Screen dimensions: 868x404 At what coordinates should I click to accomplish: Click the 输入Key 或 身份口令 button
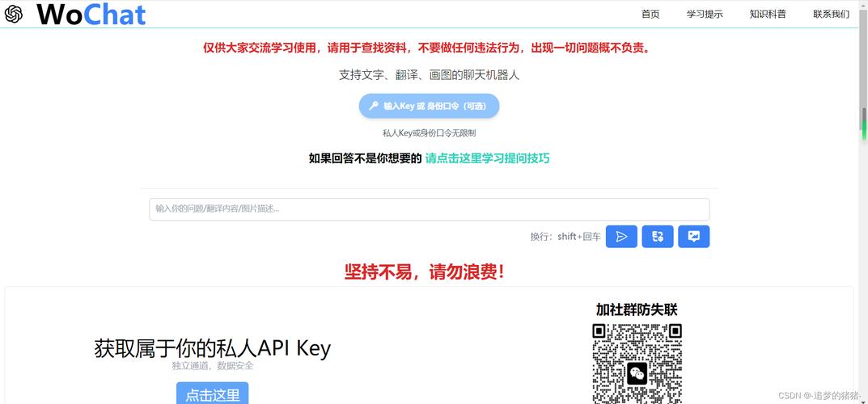tap(429, 106)
